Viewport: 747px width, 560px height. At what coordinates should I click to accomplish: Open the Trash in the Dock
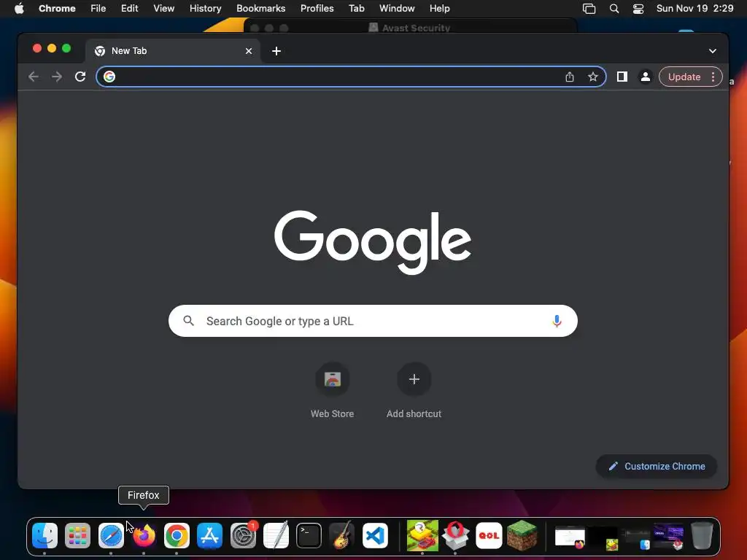pos(702,535)
